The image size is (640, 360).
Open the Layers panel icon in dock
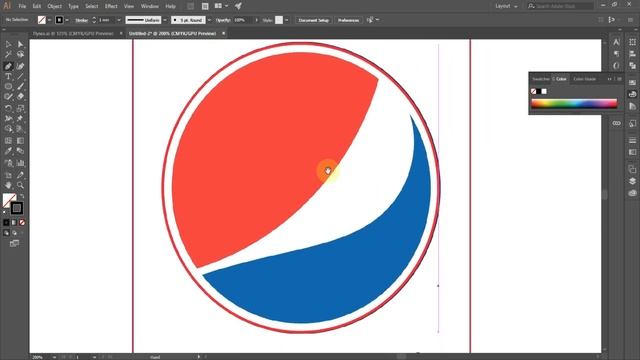[x=632, y=181]
